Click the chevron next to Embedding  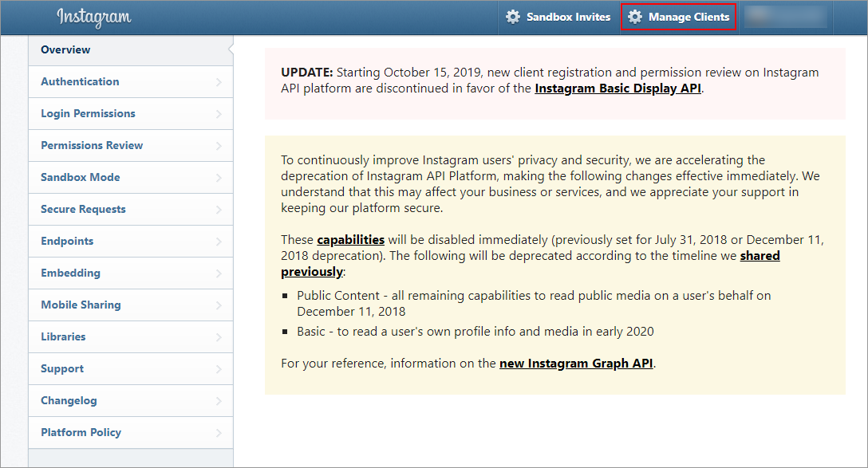tap(219, 273)
